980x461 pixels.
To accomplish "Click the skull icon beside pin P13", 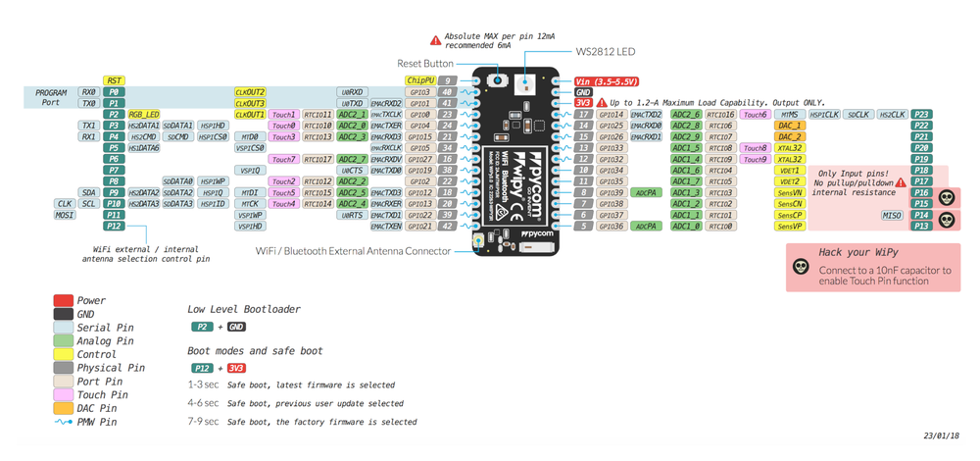I will (x=947, y=220).
